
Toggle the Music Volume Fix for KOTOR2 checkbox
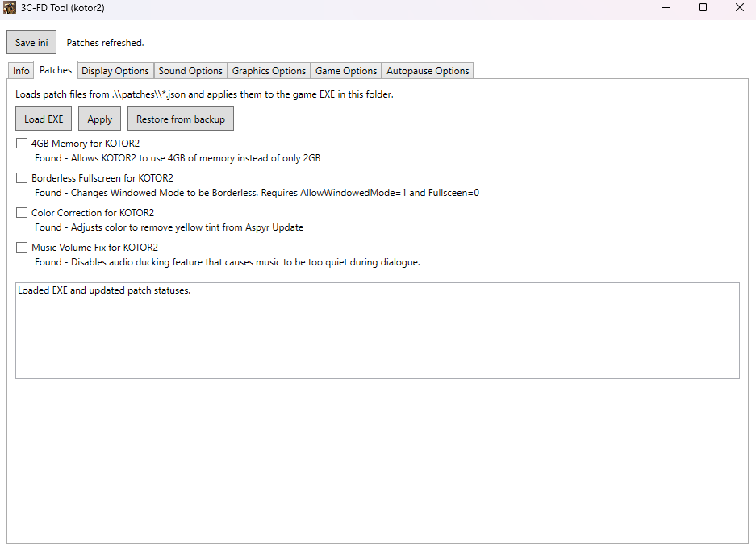pyautogui.click(x=22, y=248)
